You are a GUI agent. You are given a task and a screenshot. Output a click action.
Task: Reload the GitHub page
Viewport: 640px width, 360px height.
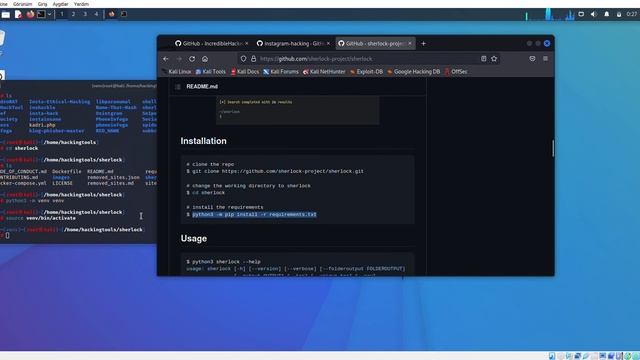coord(192,59)
